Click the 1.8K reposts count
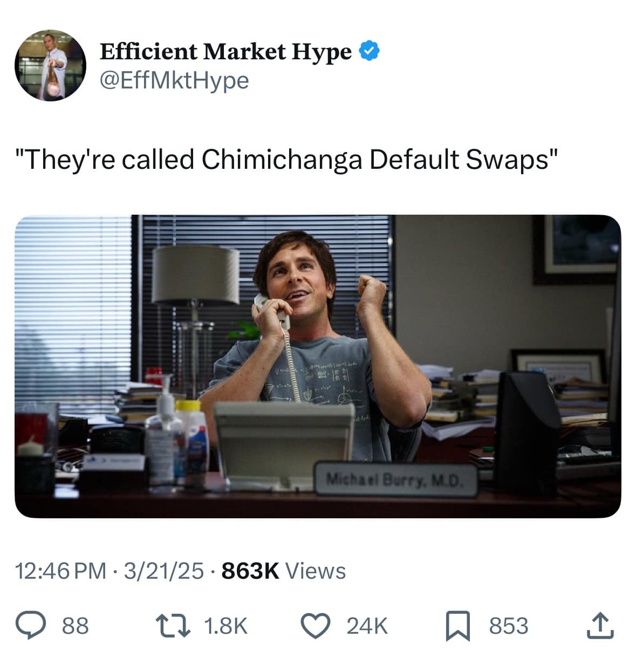The image size is (636, 672). [x=226, y=626]
